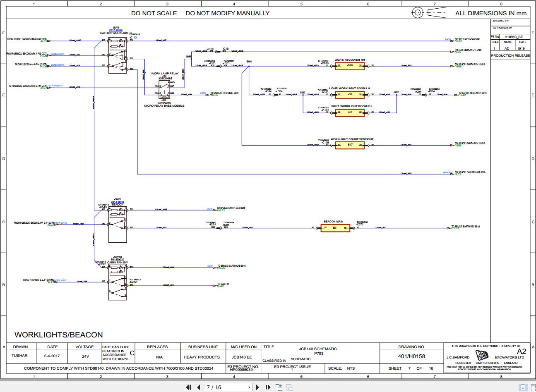Click the '24V' voltage cell
Viewport: 536px width, 392px height.
pos(85,356)
